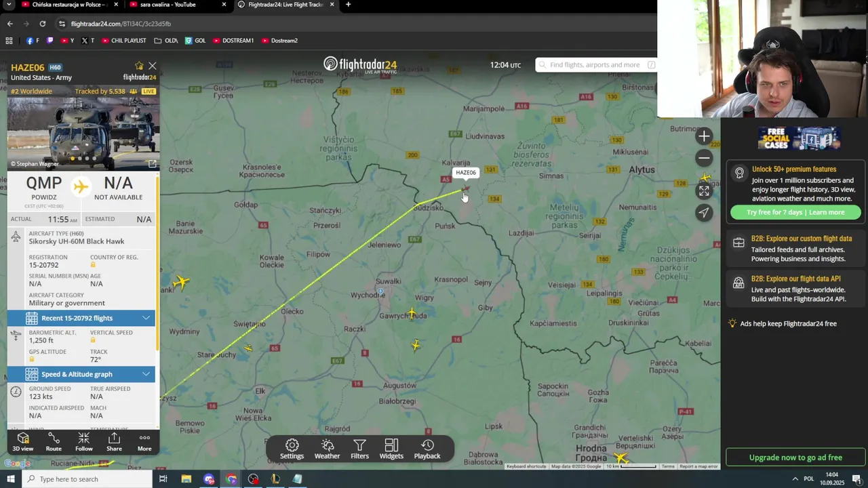Click the map Terms link
The width and height of the screenshot is (868, 488).
[668, 466]
